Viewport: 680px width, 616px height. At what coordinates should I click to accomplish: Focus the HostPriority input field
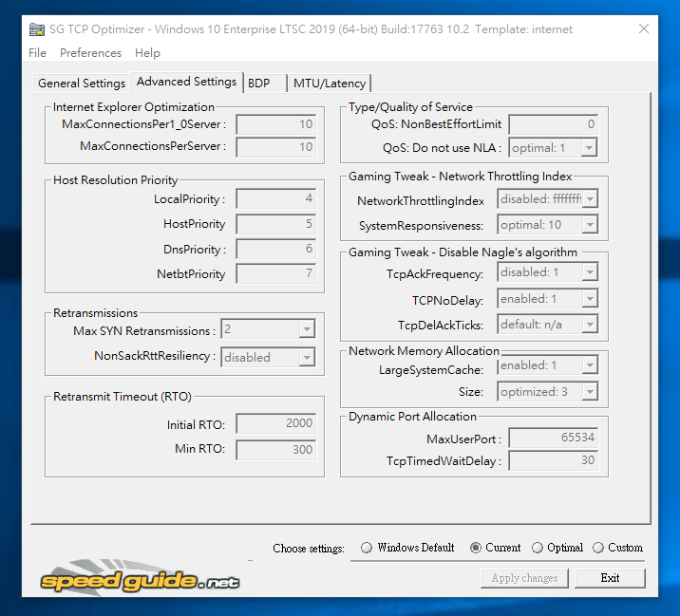pyautogui.click(x=275, y=224)
